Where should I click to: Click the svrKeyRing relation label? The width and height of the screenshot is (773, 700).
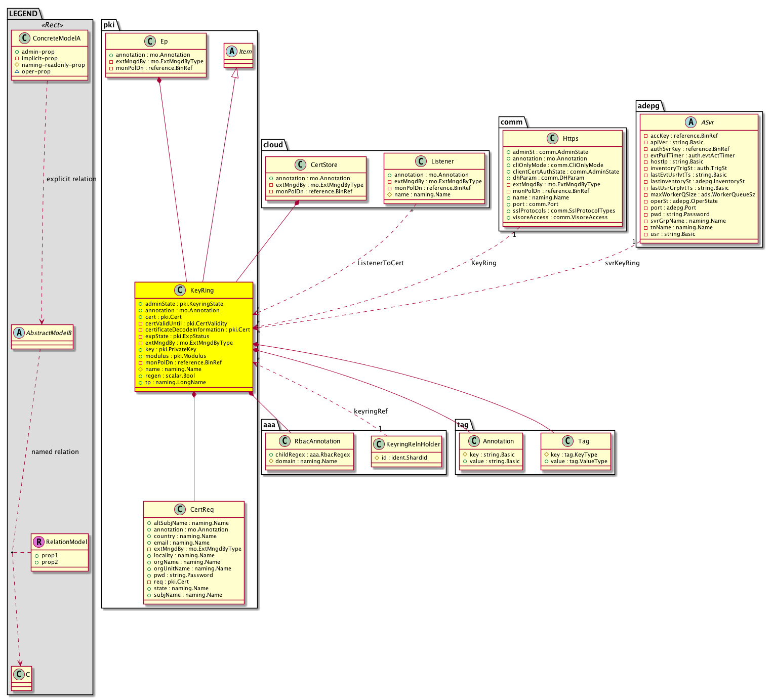tap(622, 263)
